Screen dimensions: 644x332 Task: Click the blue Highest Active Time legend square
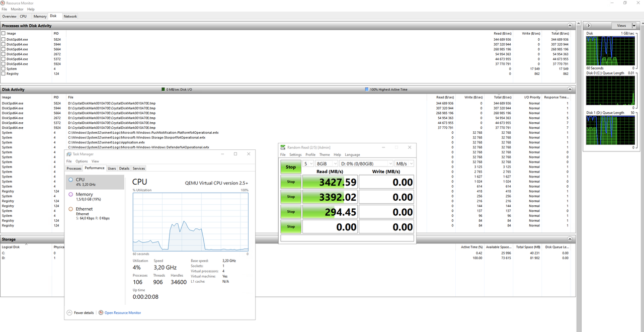(366, 90)
